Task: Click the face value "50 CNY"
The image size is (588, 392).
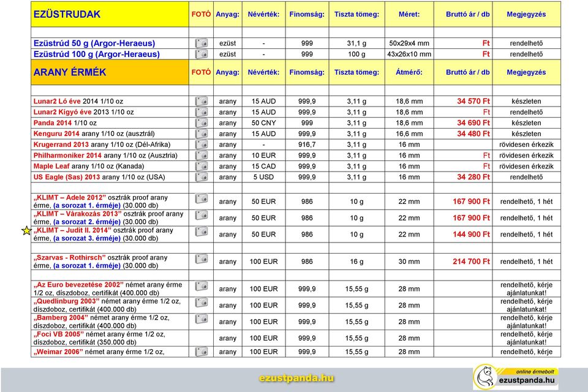Action: (x=263, y=123)
